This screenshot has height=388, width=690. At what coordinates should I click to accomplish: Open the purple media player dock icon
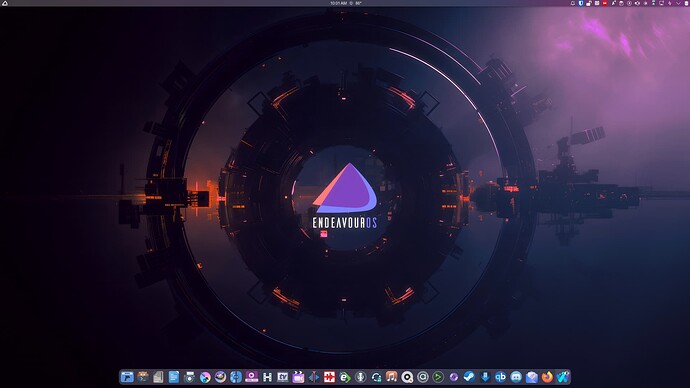click(x=252, y=377)
